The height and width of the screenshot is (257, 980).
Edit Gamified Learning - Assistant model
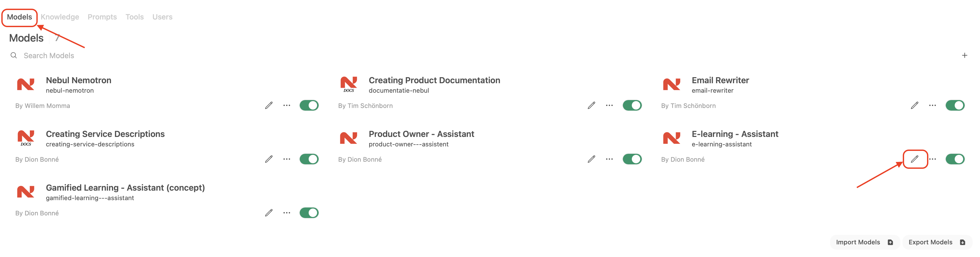pos(269,212)
